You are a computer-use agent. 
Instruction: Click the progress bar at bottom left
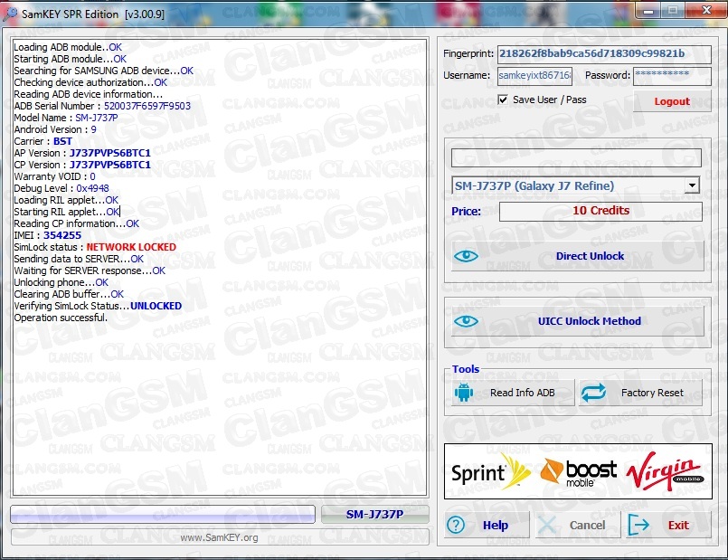tap(163, 515)
